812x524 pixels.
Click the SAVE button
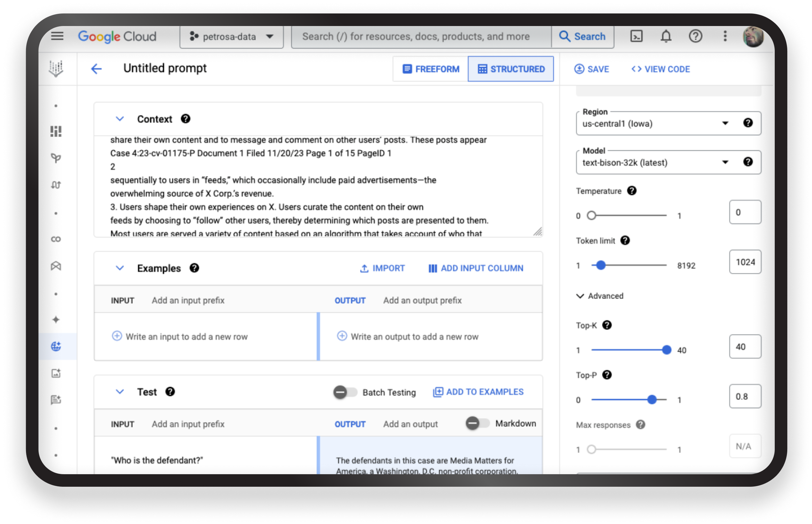point(592,69)
